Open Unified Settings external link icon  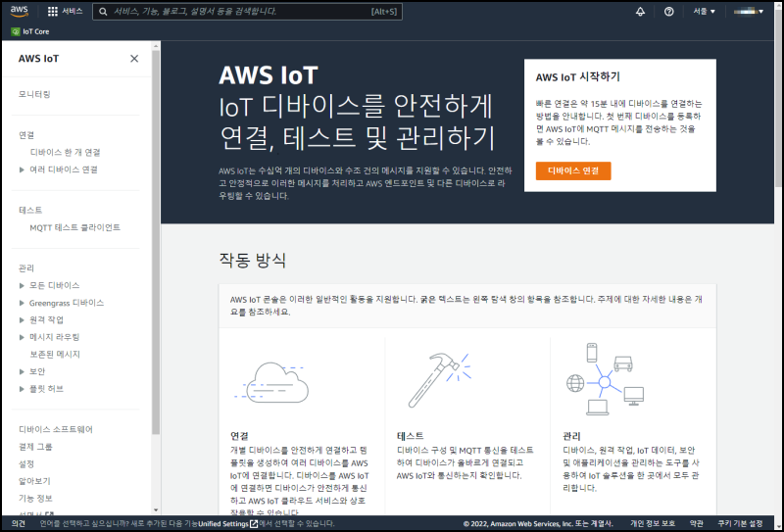[x=254, y=523]
